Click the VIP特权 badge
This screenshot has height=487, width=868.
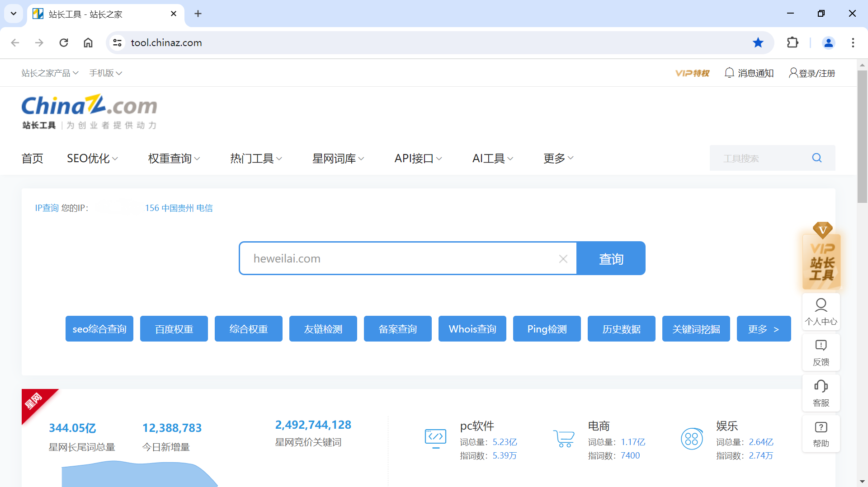[692, 73]
